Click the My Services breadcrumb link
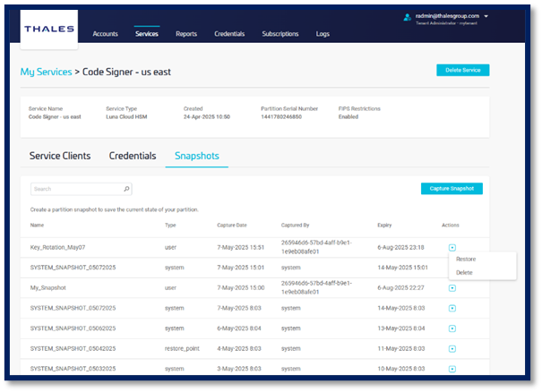 tap(46, 71)
